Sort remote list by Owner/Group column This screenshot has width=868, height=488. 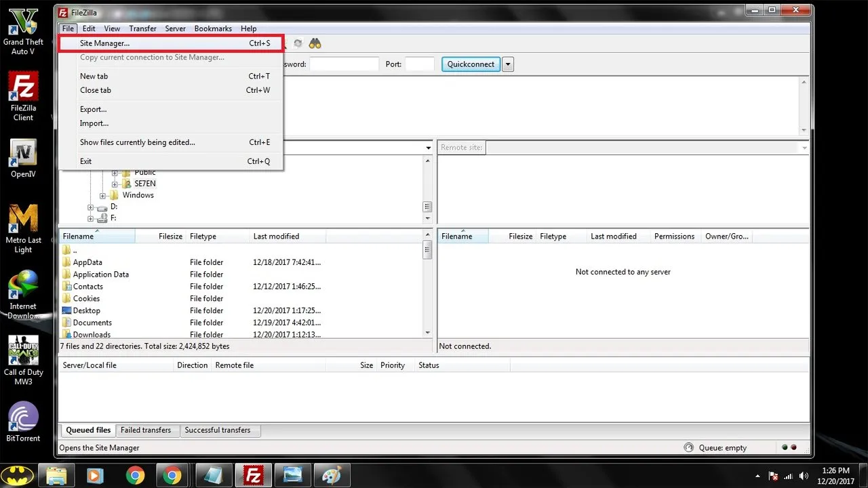(728, 236)
